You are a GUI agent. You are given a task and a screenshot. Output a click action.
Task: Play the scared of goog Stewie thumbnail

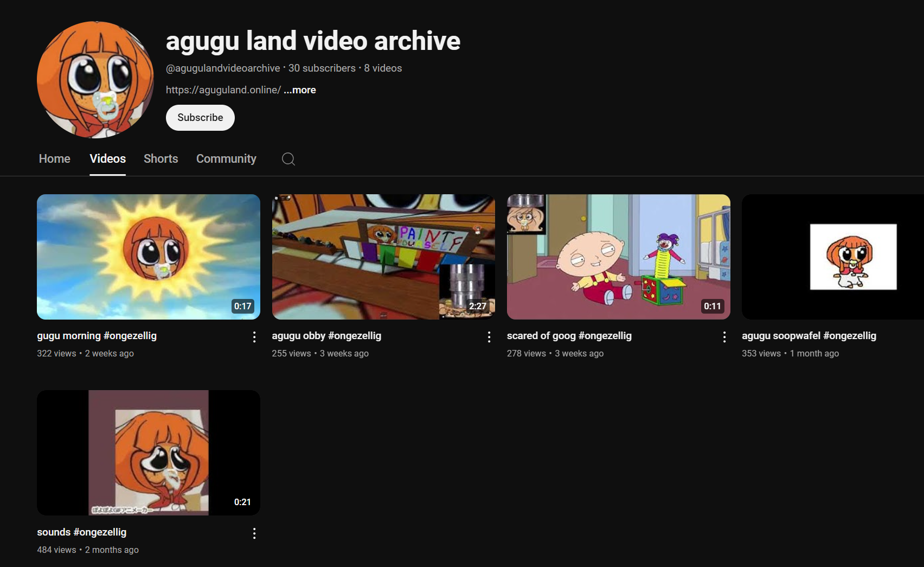click(619, 257)
